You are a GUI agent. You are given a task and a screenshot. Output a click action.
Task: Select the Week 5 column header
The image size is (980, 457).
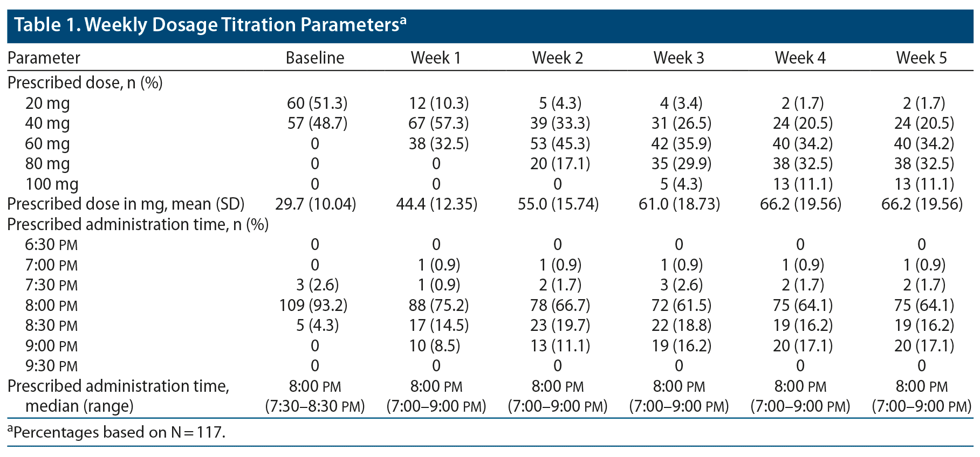tap(921, 58)
